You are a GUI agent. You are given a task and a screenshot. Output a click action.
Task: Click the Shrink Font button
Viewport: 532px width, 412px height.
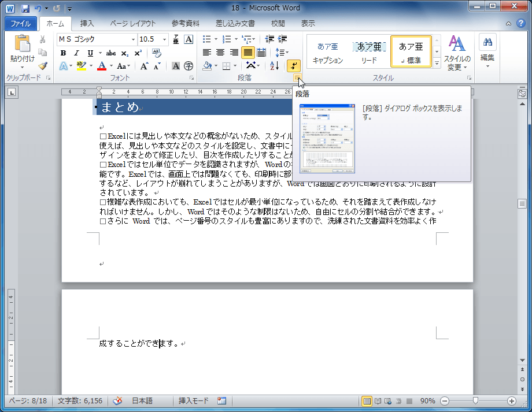(x=157, y=66)
